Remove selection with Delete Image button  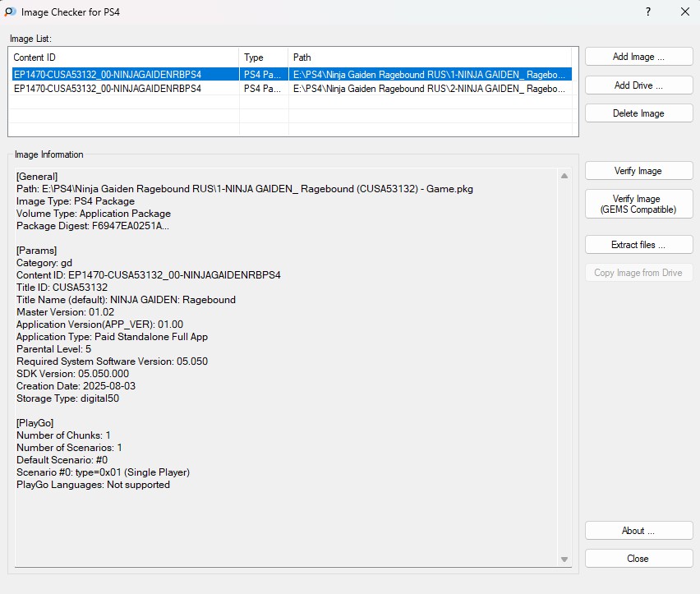[x=638, y=113]
